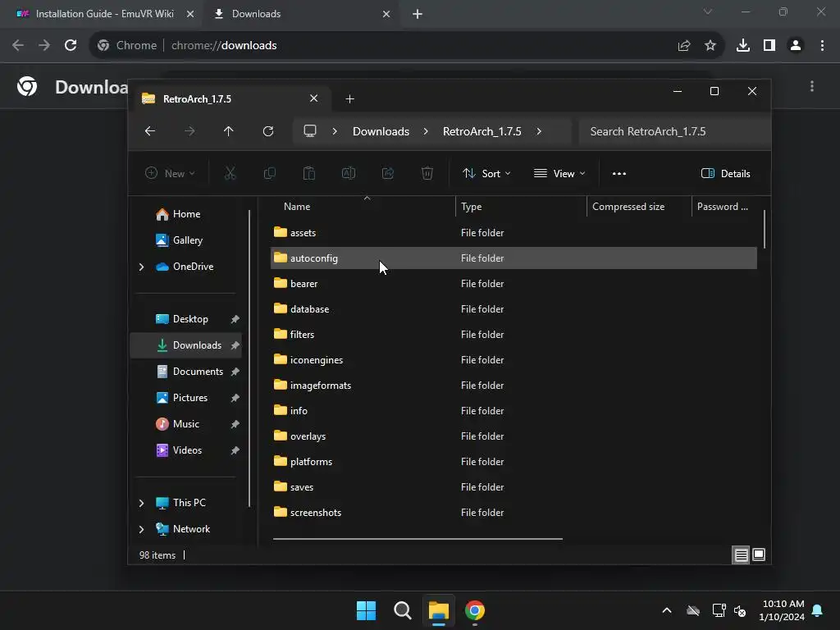Click chevron after RetroArch_1.7.5 in address bar
The image size is (840, 630).
coord(539,131)
